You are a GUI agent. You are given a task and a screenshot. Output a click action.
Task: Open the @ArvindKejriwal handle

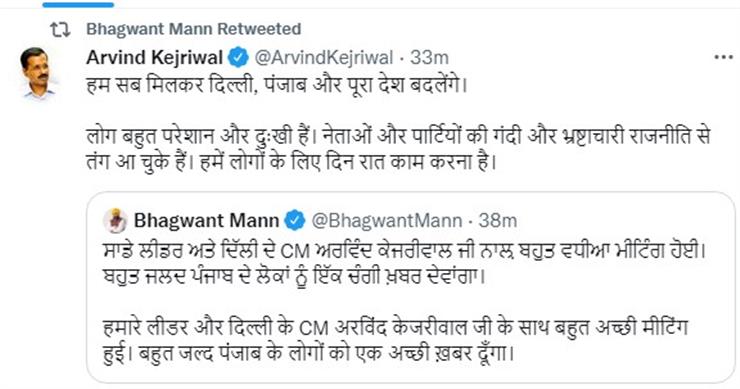(x=323, y=58)
